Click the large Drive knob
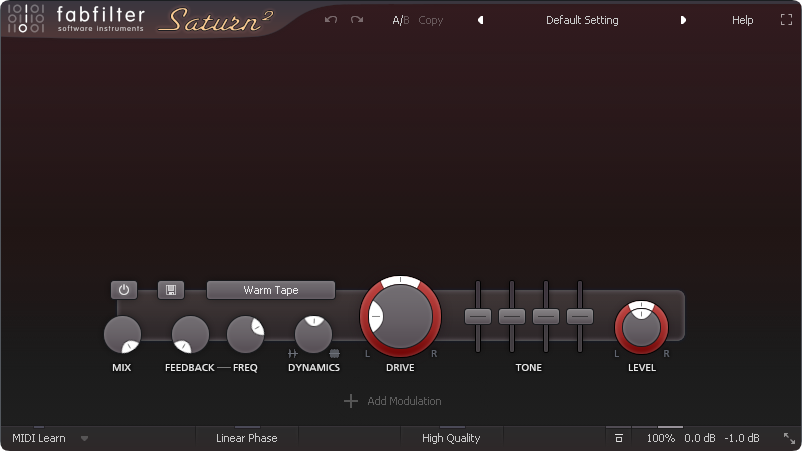The image size is (802, 451). coord(400,316)
